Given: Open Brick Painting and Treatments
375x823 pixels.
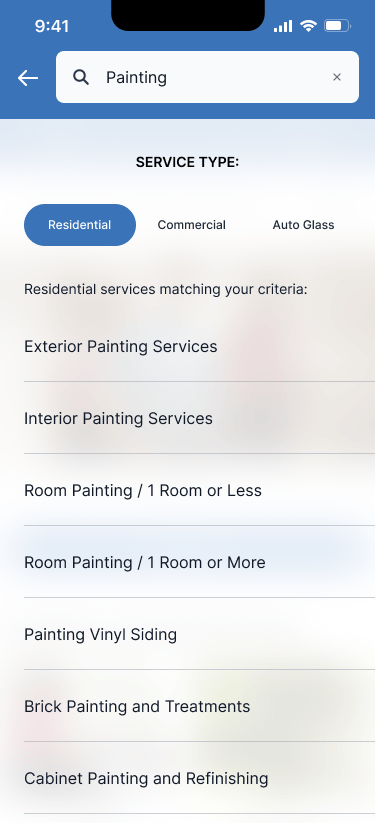Looking at the screenshot, I should coord(200,706).
